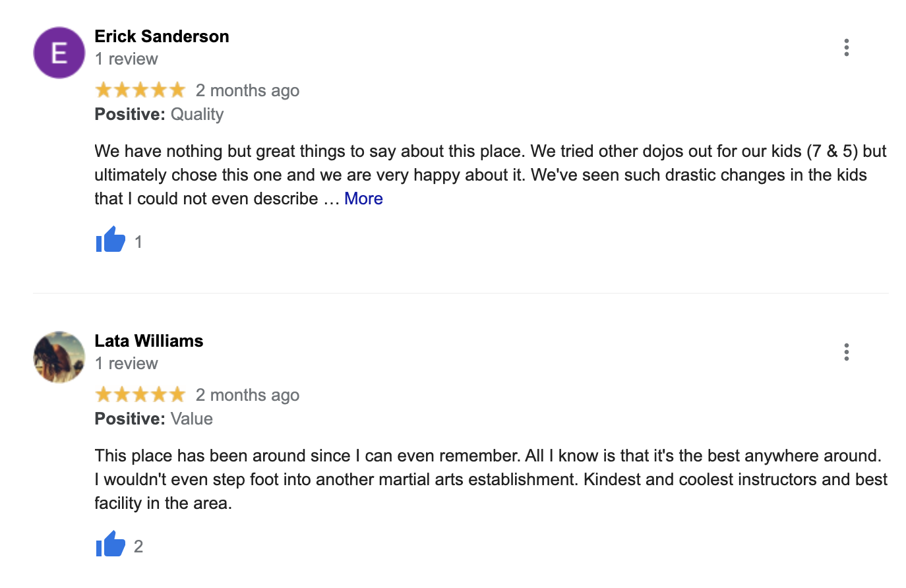Click Lata Williams' profile photo
The image size is (906, 588).
(59, 357)
